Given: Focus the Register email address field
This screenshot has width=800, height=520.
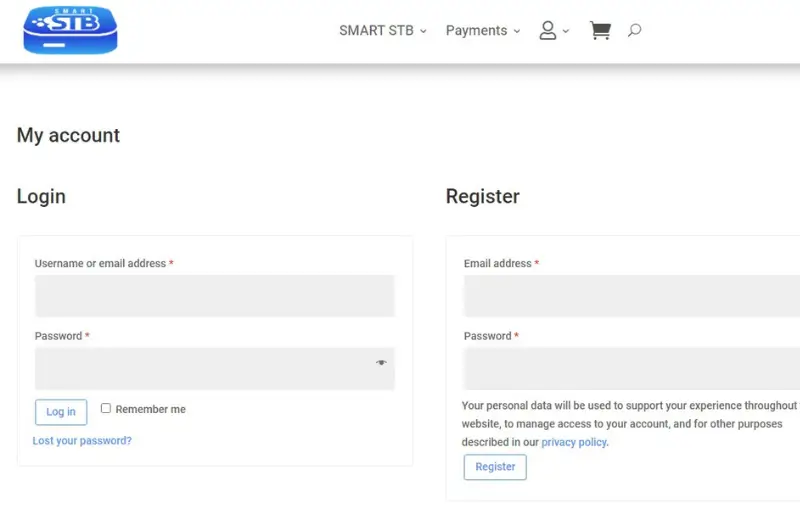Looking at the screenshot, I should (x=630, y=296).
